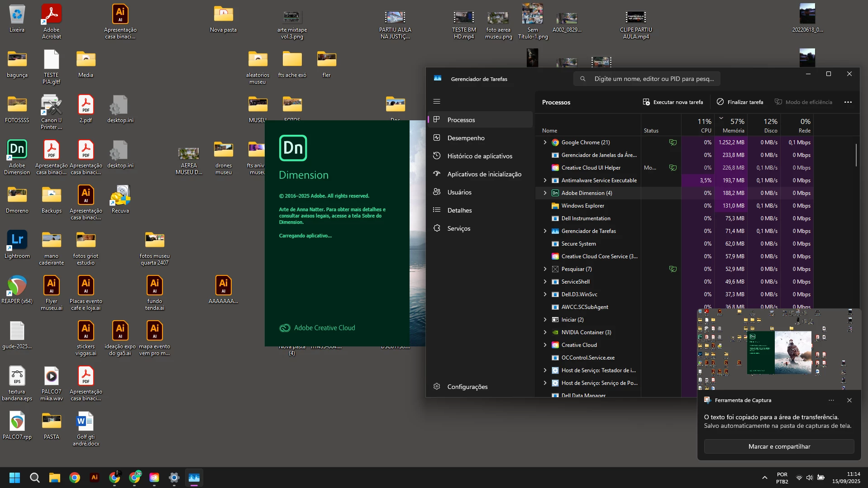Open Task Manager Configurações
Screen dimensions: 868x488
[480, 387]
